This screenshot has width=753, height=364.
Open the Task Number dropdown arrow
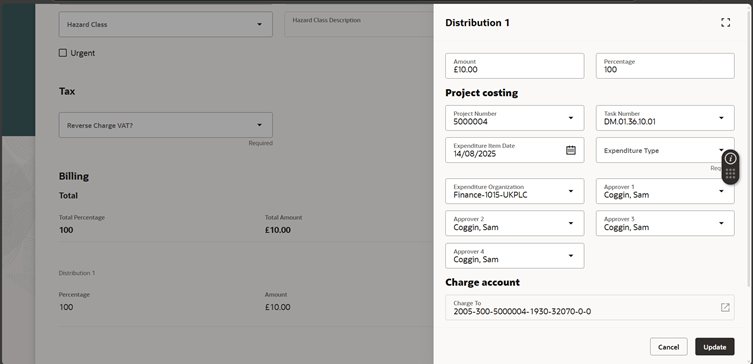(721, 118)
